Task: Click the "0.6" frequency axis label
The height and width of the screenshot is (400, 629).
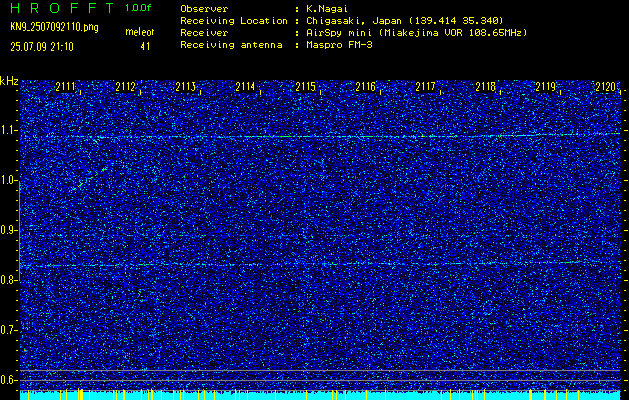Action: (x=9, y=380)
